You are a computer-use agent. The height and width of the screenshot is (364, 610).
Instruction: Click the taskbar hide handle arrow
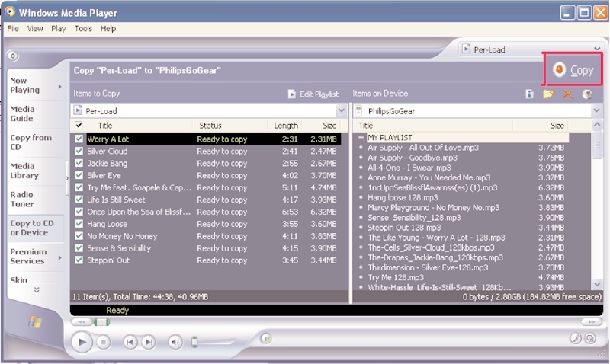point(67,179)
